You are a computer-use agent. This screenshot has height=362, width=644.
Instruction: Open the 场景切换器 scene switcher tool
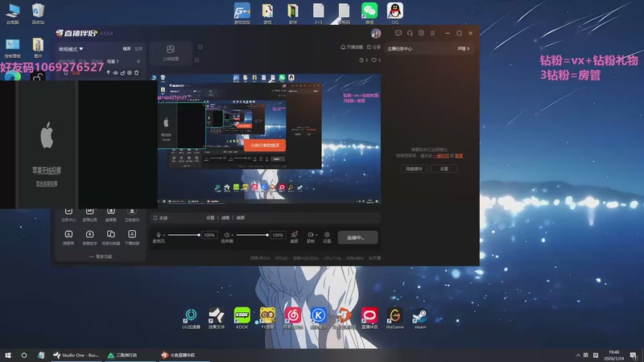[111, 237]
